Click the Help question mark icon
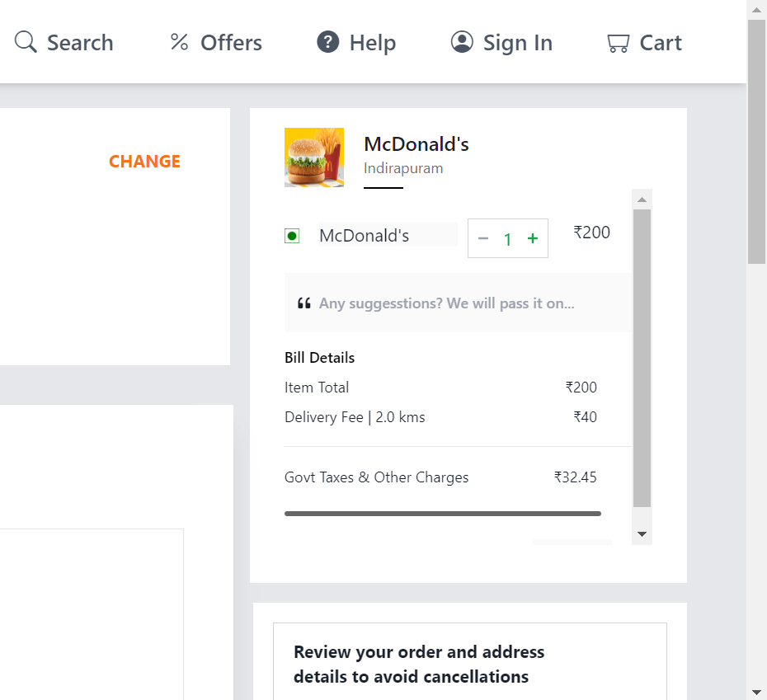This screenshot has width=767, height=700. point(327,41)
